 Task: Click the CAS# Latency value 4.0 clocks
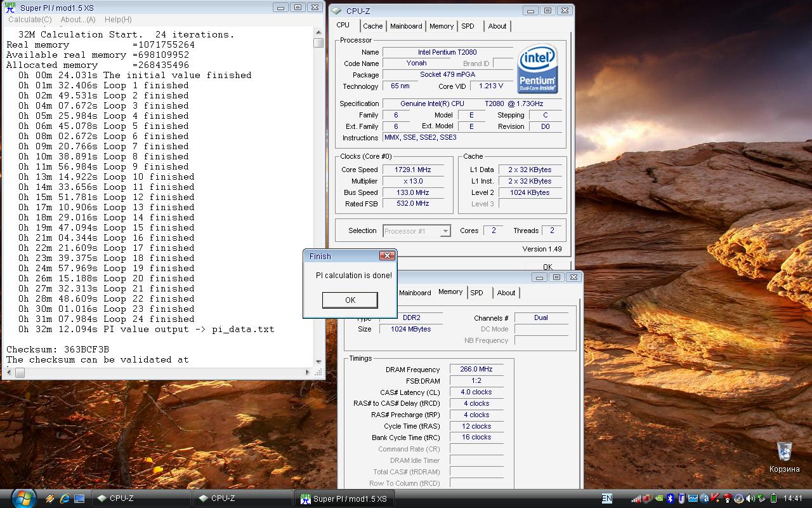pyautogui.click(x=476, y=392)
